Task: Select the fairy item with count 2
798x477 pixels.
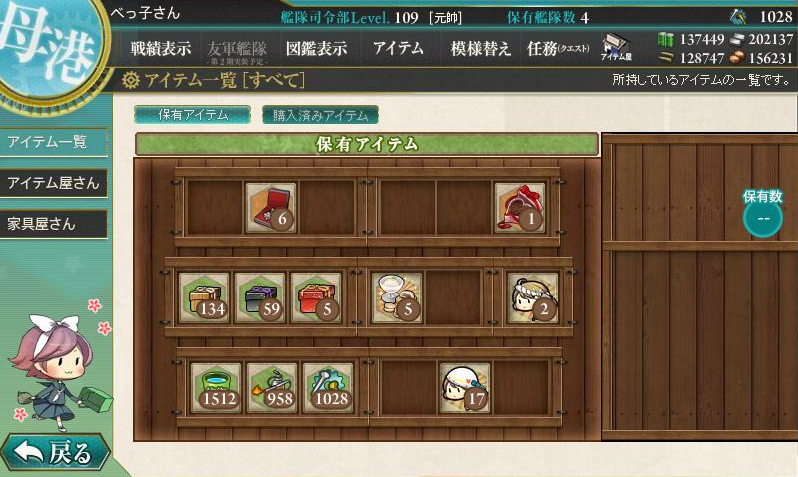Action: (533, 298)
